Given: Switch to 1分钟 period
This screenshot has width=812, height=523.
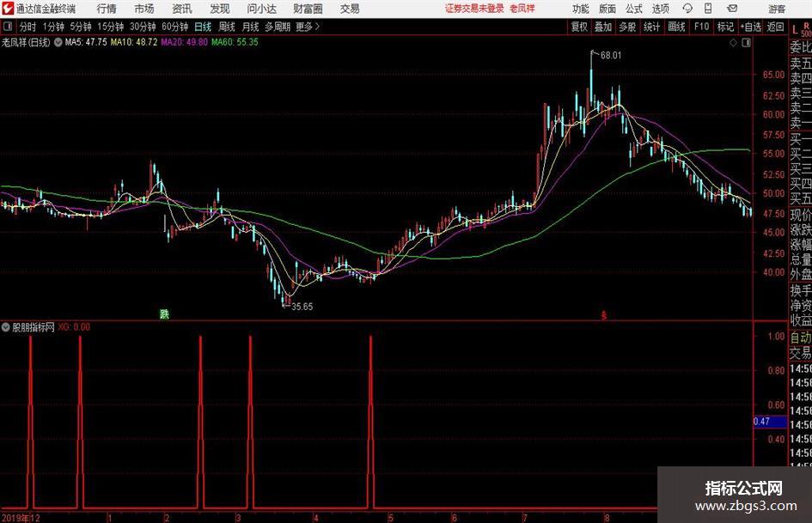Looking at the screenshot, I should [53, 27].
